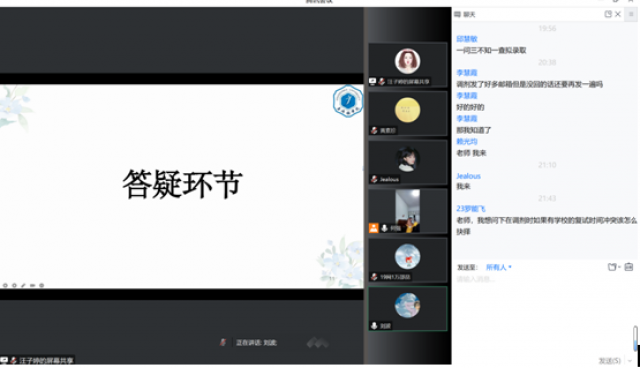Click the blue hexagon logo on slide
Viewport: 640px width, 368px height.
point(348,101)
